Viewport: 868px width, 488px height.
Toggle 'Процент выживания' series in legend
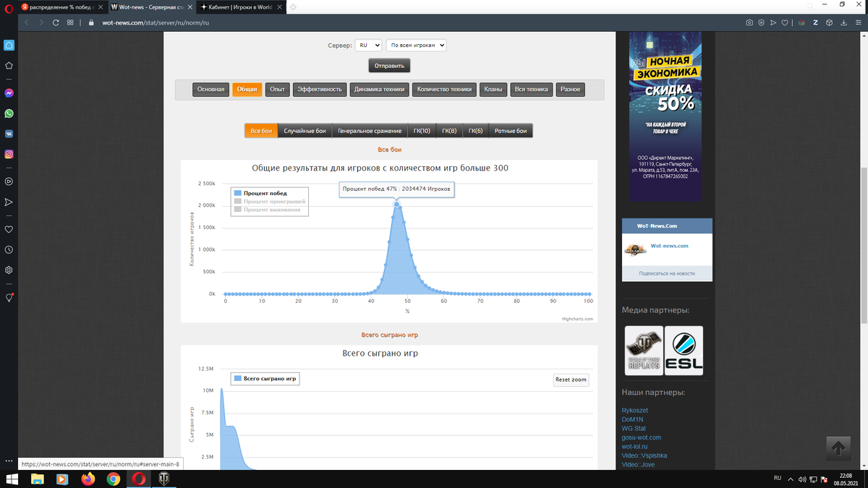pyautogui.click(x=268, y=209)
